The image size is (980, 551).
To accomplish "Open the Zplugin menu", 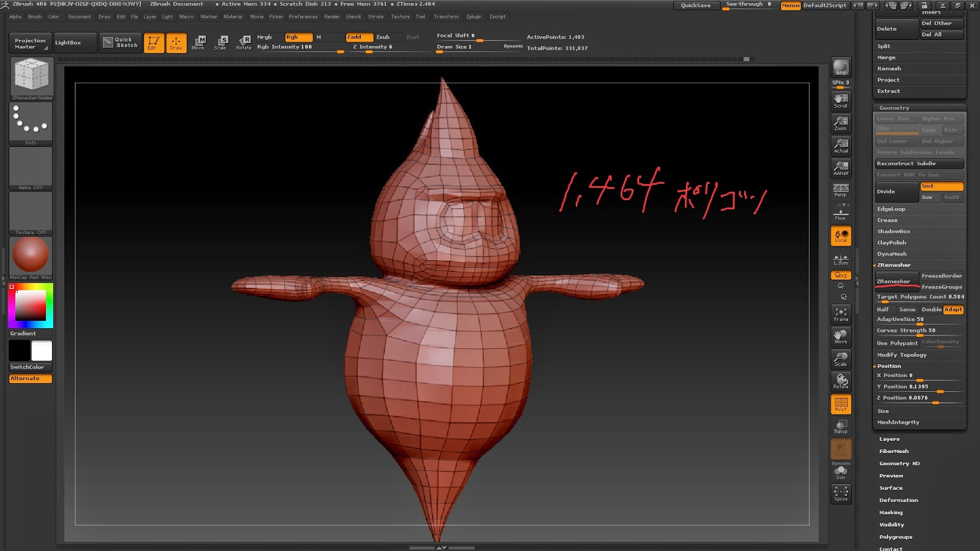I will pyautogui.click(x=474, y=17).
